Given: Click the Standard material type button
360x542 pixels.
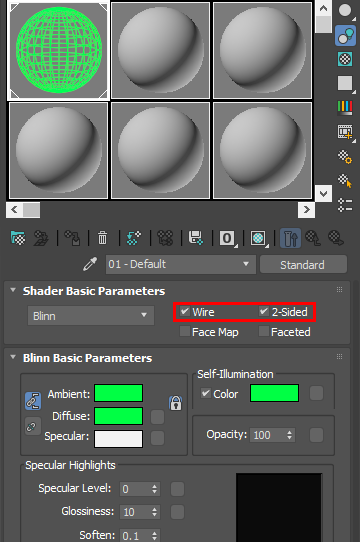Looking at the screenshot, I should (303, 265).
